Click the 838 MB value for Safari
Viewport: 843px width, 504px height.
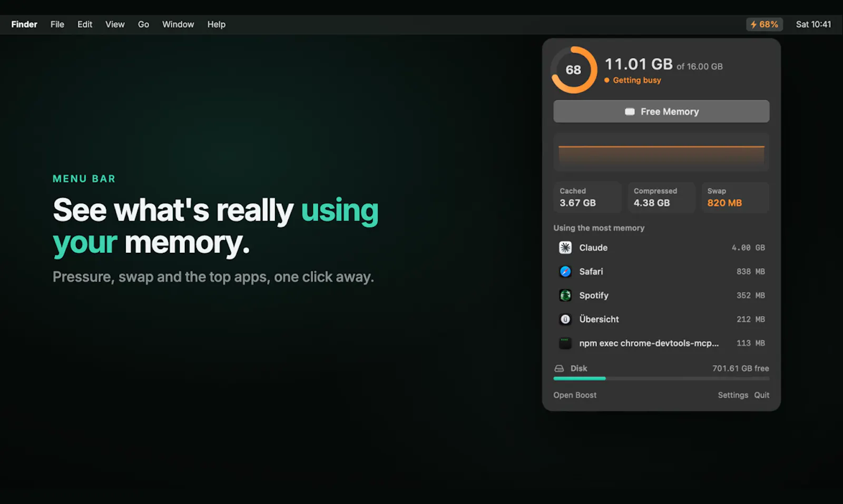[751, 271]
